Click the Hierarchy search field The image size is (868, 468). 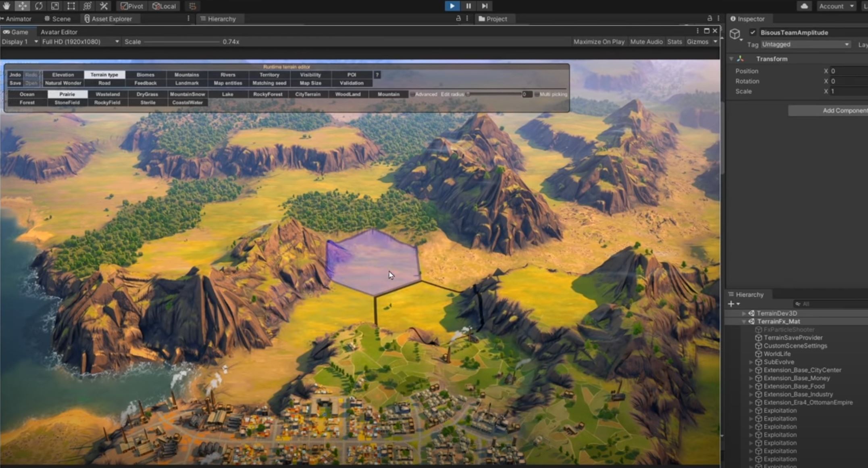pyautogui.click(x=831, y=304)
